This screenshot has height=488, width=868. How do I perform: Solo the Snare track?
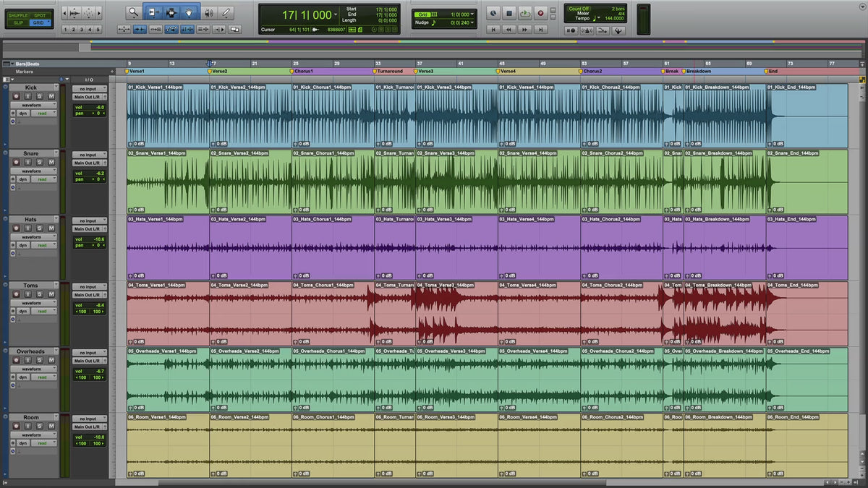(x=41, y=163)
